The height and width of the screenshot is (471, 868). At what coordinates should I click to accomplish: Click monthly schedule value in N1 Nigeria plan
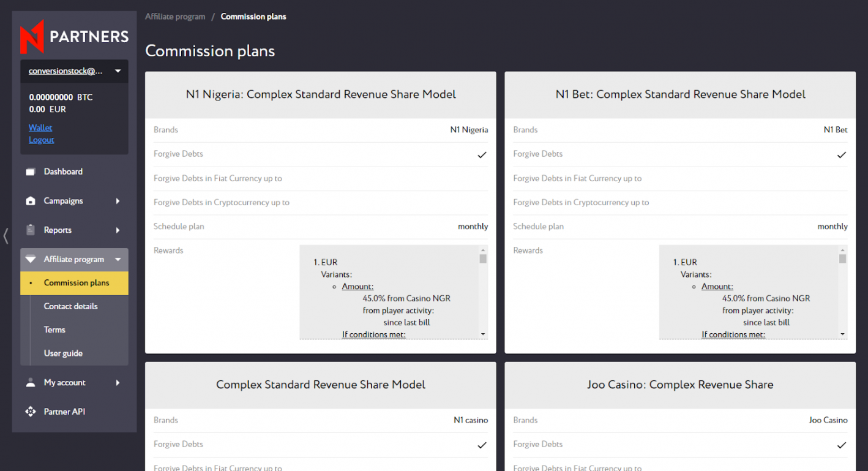pos(473,227)
